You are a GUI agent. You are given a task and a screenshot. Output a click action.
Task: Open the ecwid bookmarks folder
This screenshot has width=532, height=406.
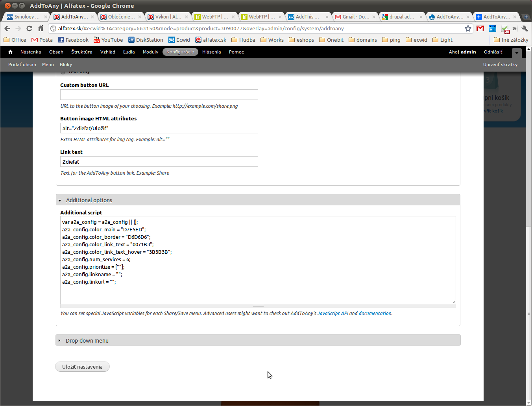(x=416, y=40)
